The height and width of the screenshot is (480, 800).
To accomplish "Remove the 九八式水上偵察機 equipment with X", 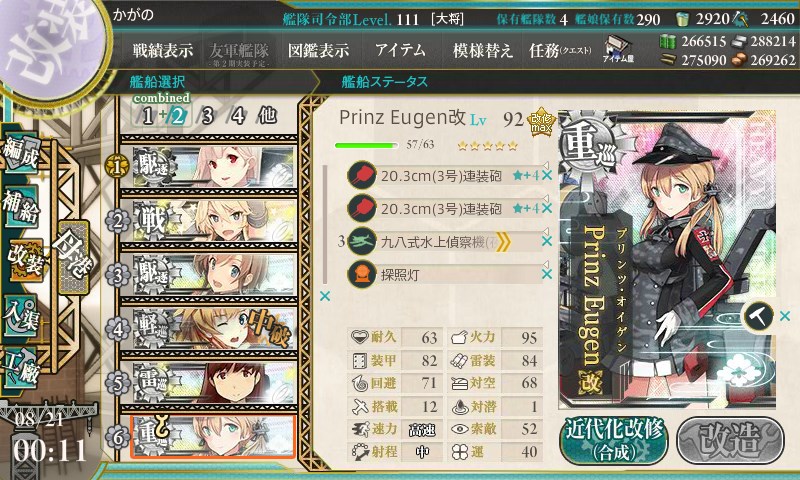I will (547, 241).
